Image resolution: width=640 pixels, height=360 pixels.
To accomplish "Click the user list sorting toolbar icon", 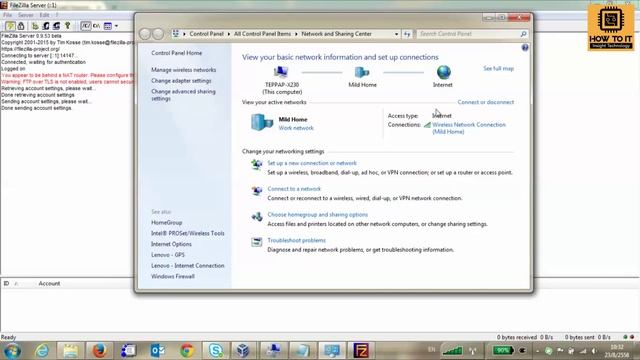I will pos(108,26).
